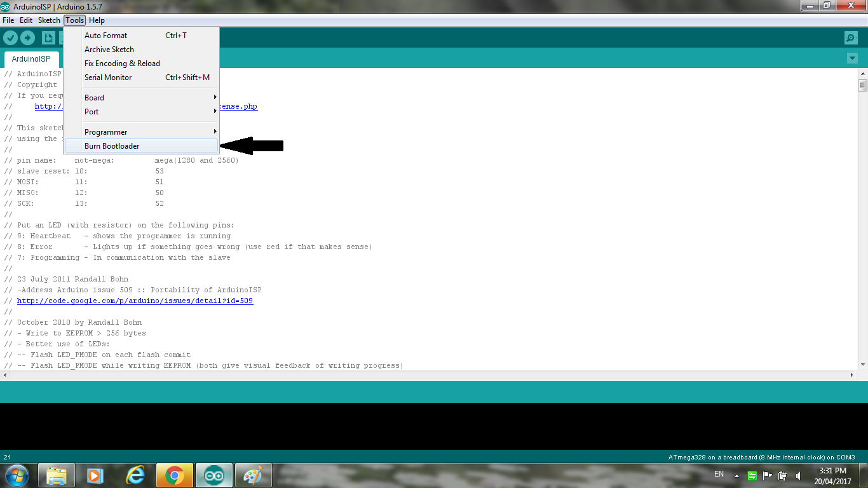The width and height of the screenshot is (868, 488).
Task: Open the tab options dropdown arrow
Action: [x=852, y=58]
